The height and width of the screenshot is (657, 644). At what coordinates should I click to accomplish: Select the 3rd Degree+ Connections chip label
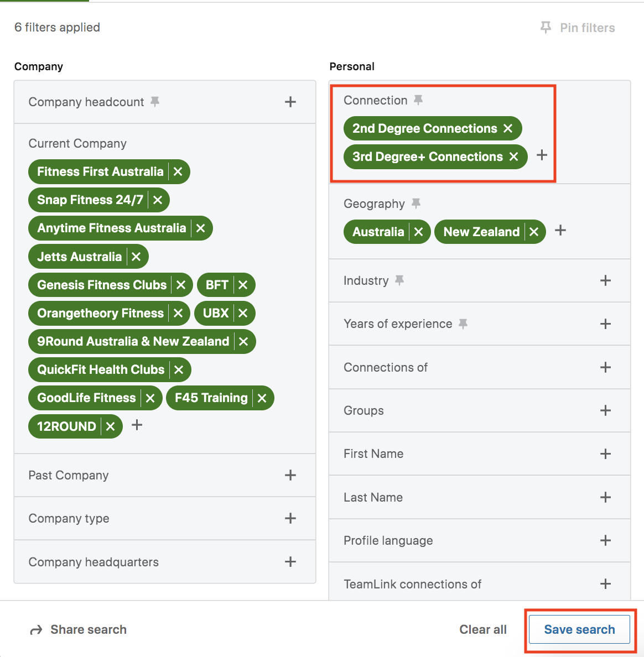[x=428, y=157]
